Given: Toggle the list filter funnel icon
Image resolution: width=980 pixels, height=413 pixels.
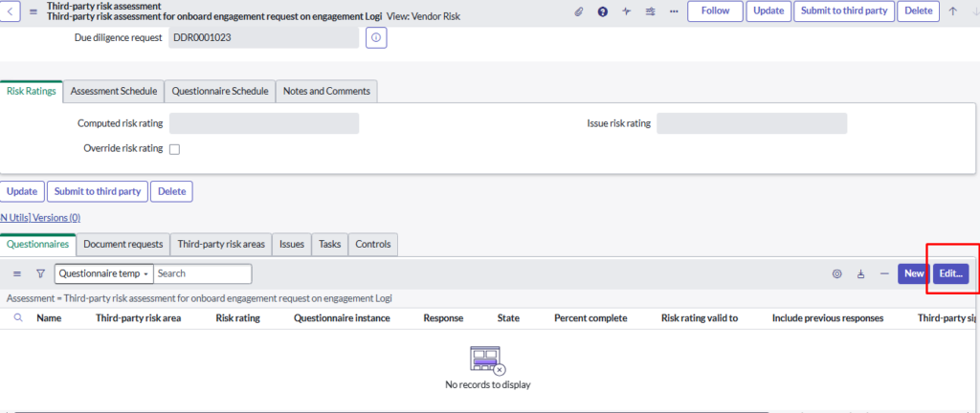Looking at the screenshot, I should click(x=40, y=273).
